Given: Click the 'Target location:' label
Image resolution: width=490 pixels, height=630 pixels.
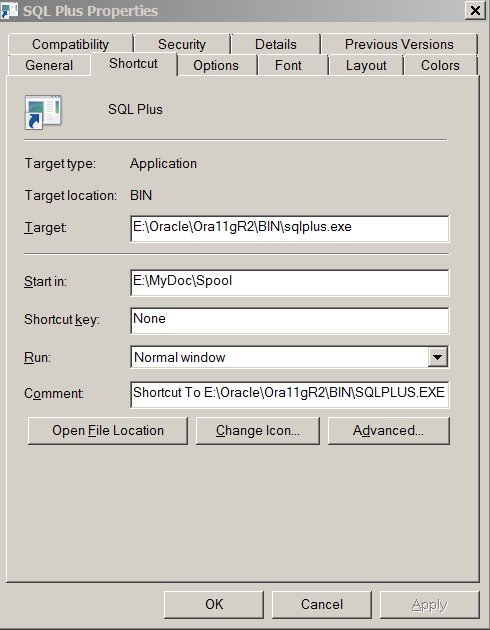Looking at the screenshot, I should (71, 195).
